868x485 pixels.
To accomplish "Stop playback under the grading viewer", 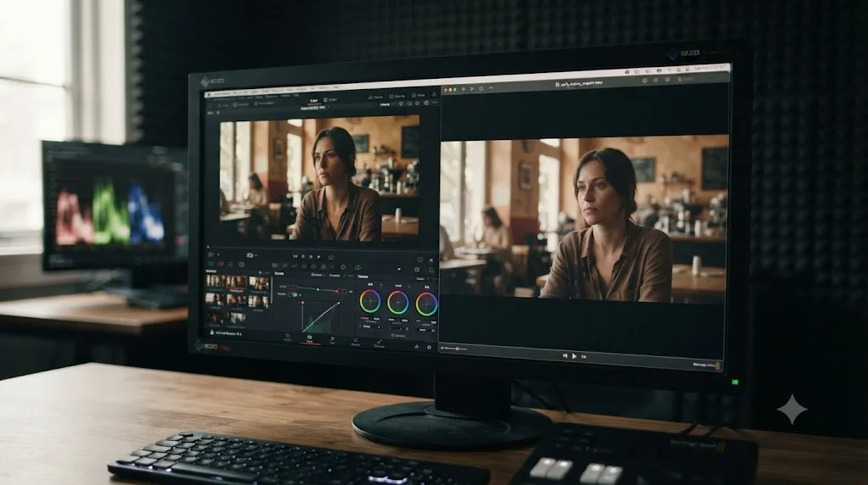I will pyautogui.click(x=303, y=256).
